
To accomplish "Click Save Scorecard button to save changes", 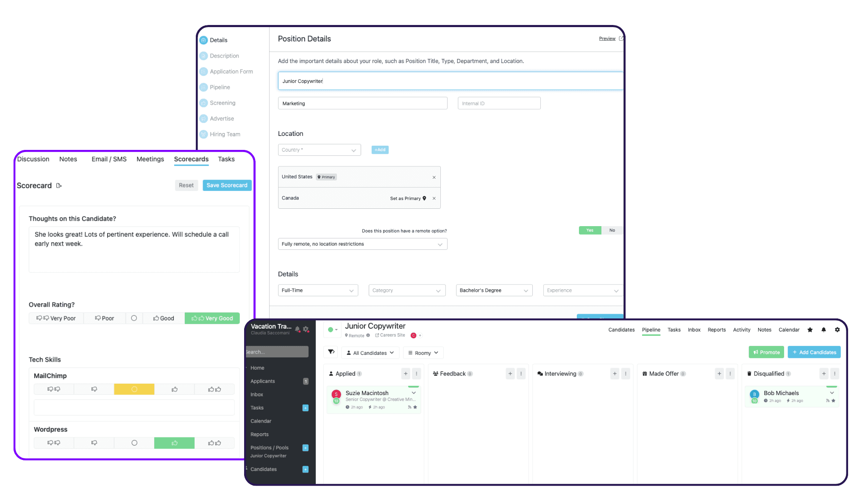I will [227, 185].
